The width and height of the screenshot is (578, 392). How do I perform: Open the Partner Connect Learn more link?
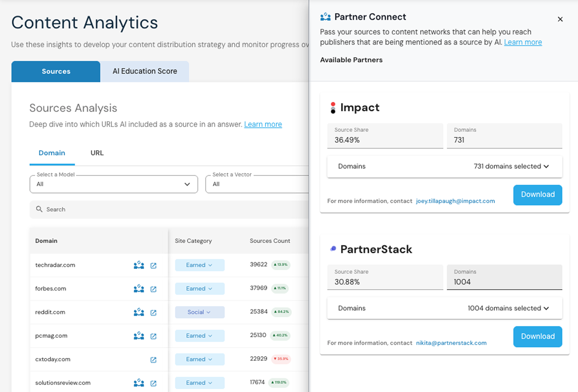pyautogui.click(x=523, y=42)
